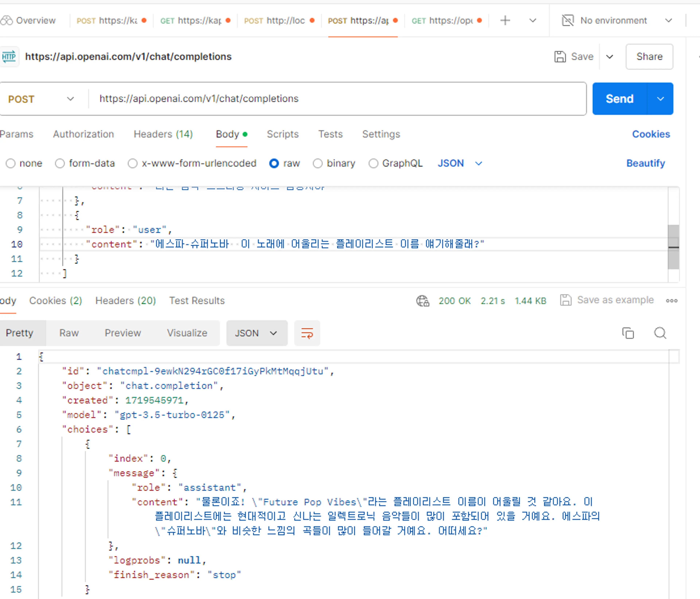Image resolution: width=700 pixels, height=599 pixels.
Task: Open the response Headers (20) tab
Action: coord(126,300)
